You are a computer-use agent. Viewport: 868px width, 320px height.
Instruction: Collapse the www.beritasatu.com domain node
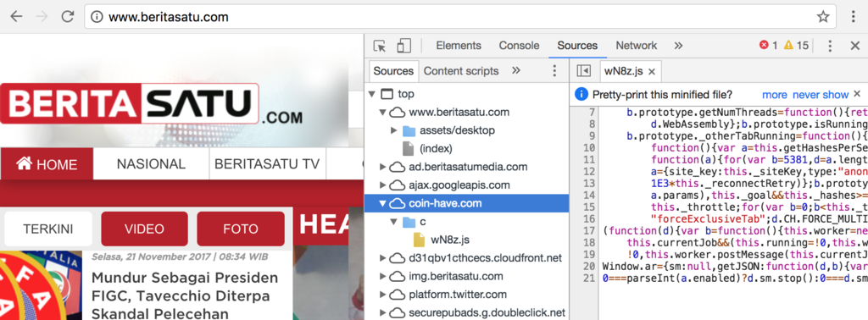pyautogui.click(x=382, y=113)
